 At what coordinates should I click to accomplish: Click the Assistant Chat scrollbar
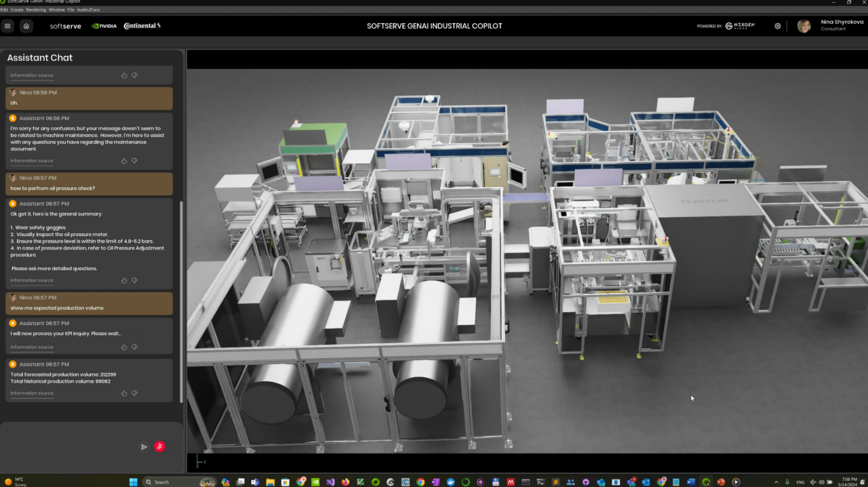pos(181,298)
